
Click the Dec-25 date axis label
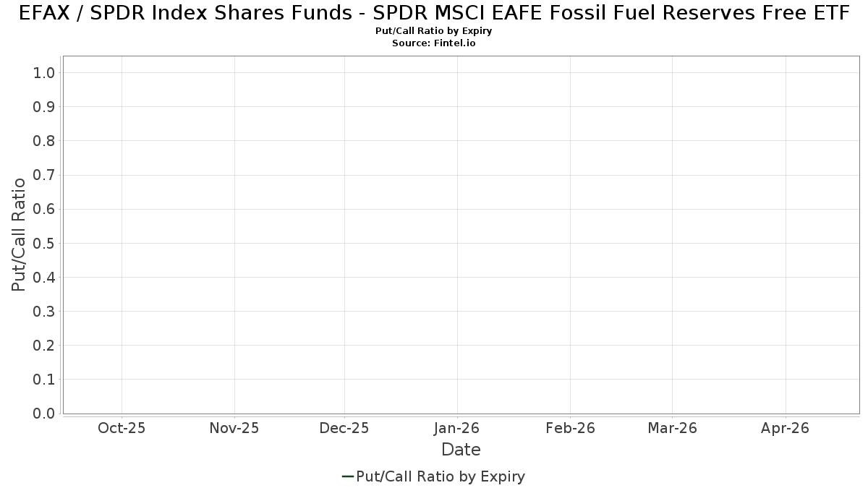[344, 428]
